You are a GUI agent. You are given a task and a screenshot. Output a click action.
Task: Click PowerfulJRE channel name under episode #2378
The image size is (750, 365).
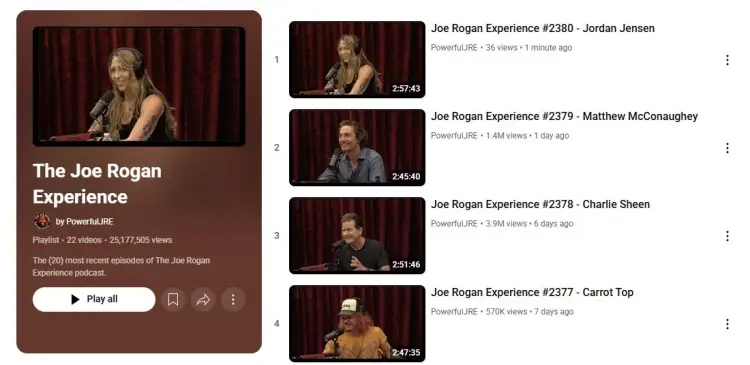tap(454, 223)
